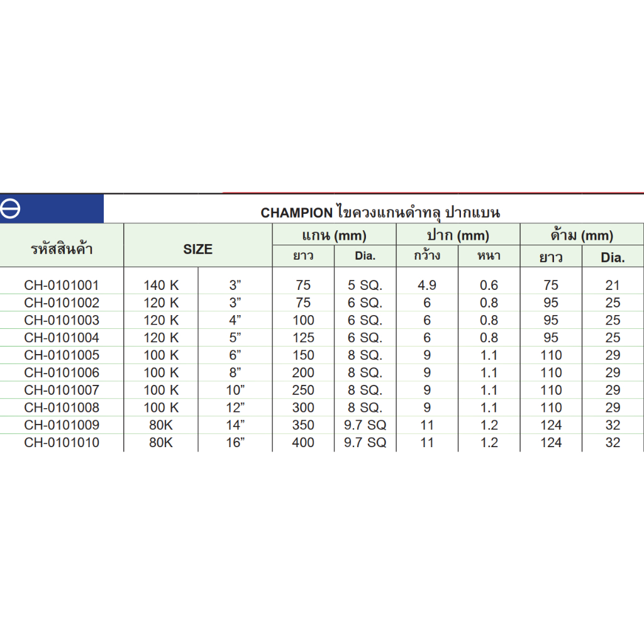Screen dimensions: 644x644
Task: Click 25 cell in CH-0101002 row
Action: 613,303
